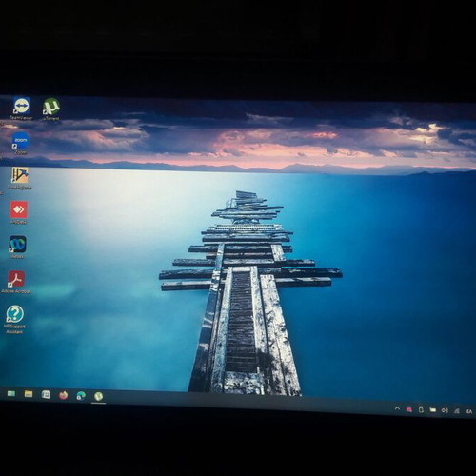Open the Adobe Acrobat desktop shortcut
The image size is (476, 476).
(16, 282)
